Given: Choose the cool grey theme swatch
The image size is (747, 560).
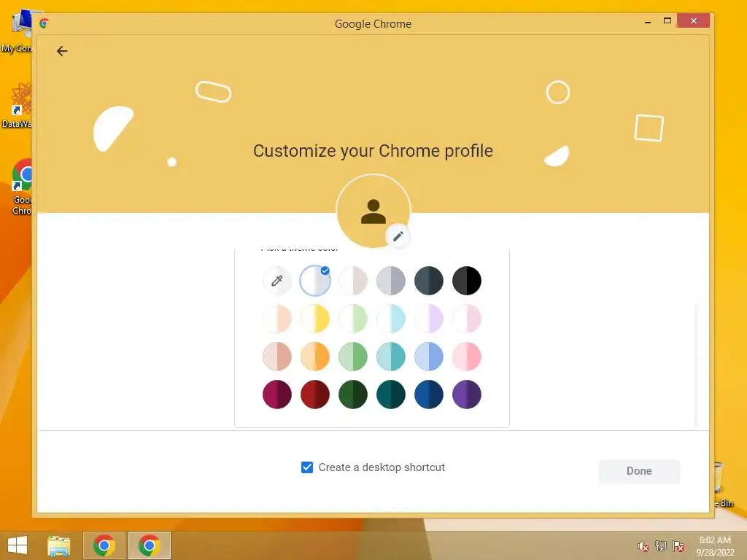Looking at the screenshot, I should 391,281.
